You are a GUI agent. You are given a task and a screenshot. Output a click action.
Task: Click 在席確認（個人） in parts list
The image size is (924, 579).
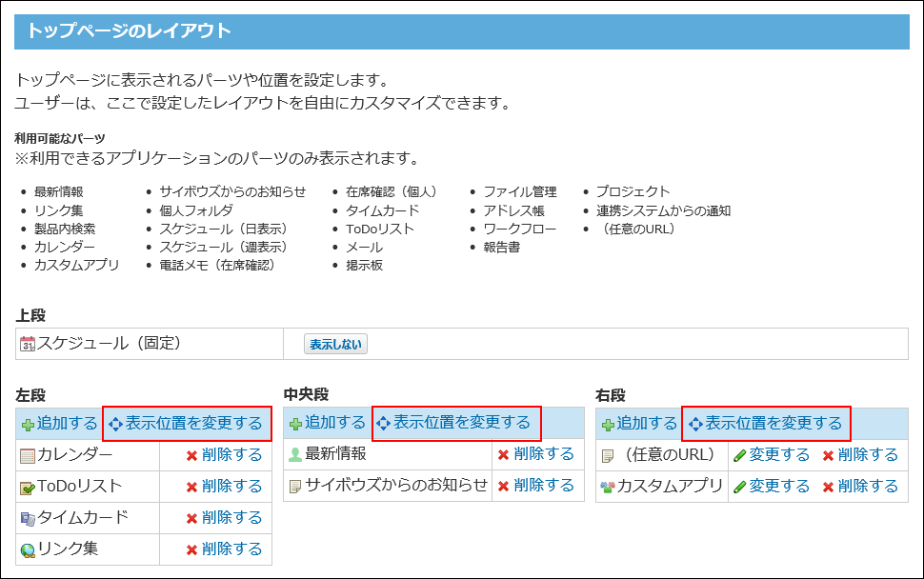pyautogui.click(x=392, y=192)
